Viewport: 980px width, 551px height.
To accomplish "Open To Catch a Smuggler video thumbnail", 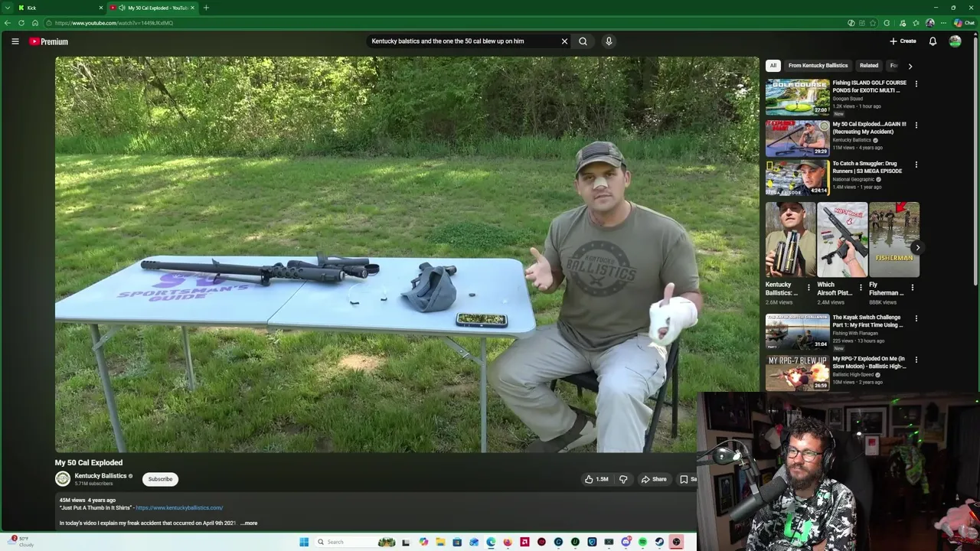I will [797, 178].
